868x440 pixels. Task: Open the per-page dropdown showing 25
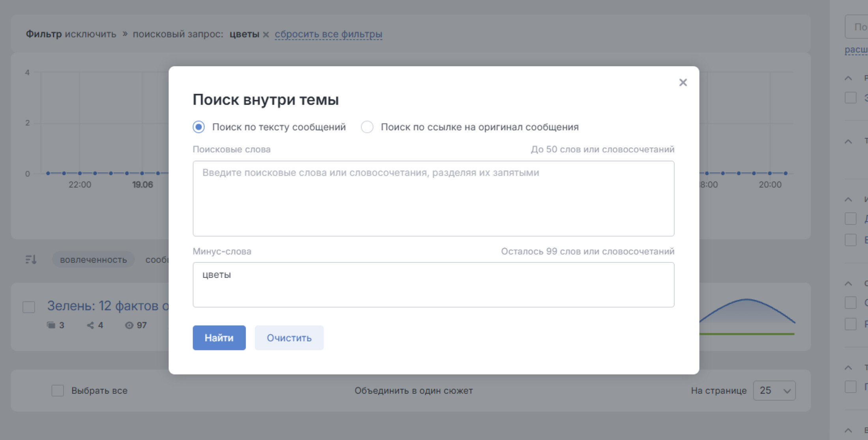(x=774, y=391)
